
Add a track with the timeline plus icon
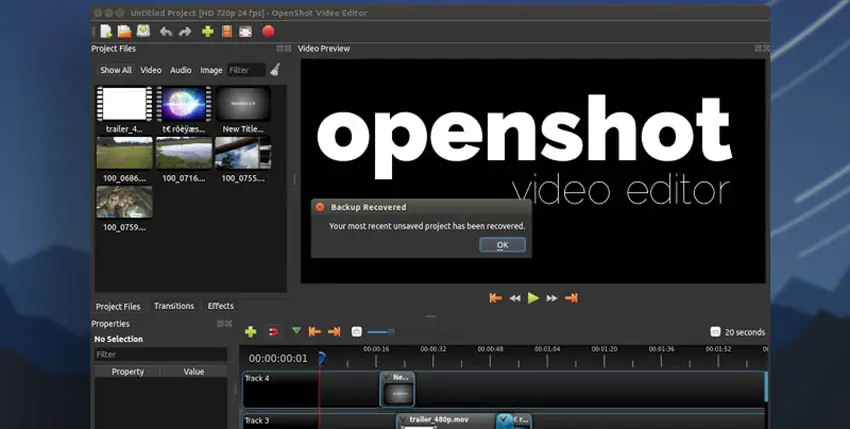coord(250,331)
